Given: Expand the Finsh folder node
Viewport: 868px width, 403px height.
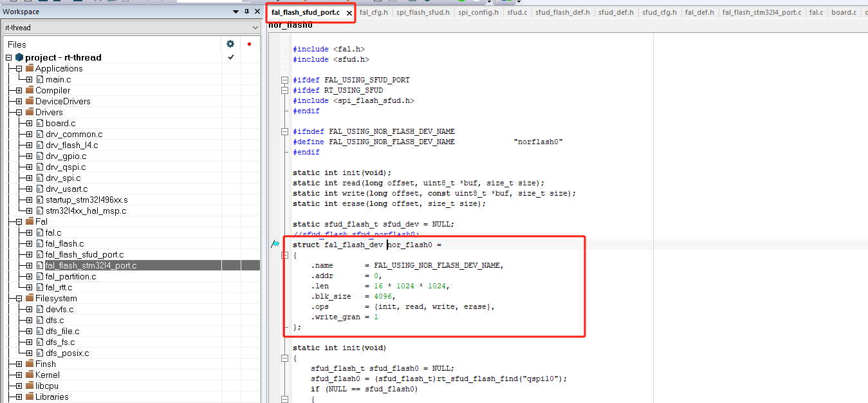Looking at the screenshot, I should pos(19,364).
